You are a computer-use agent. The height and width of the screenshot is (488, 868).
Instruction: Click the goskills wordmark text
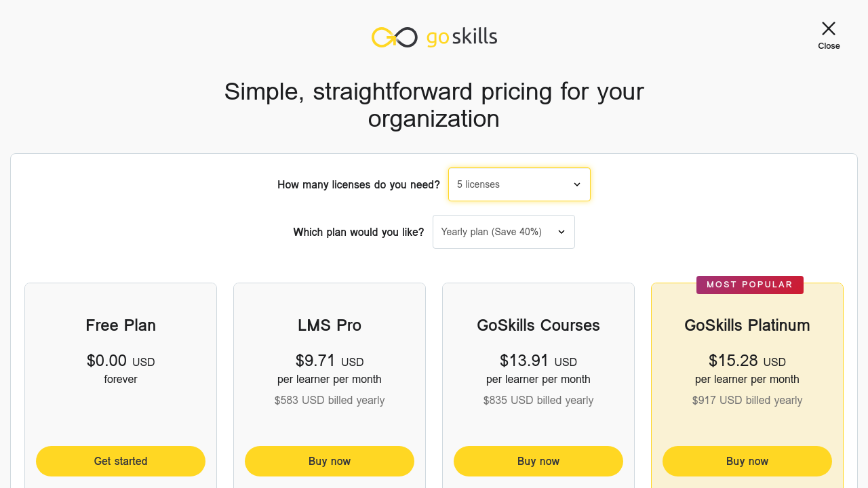coord(462,37)
